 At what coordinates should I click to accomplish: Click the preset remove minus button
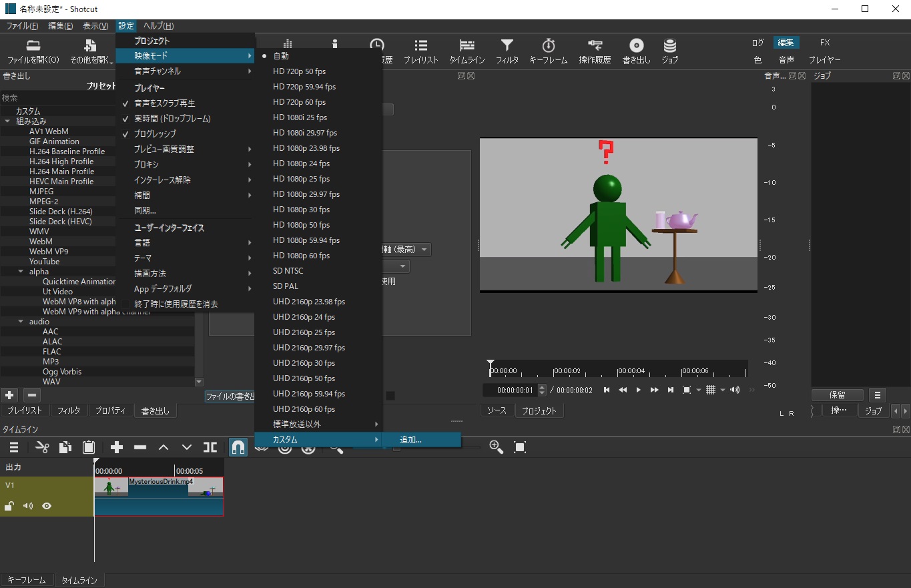(x=31, y=395)
